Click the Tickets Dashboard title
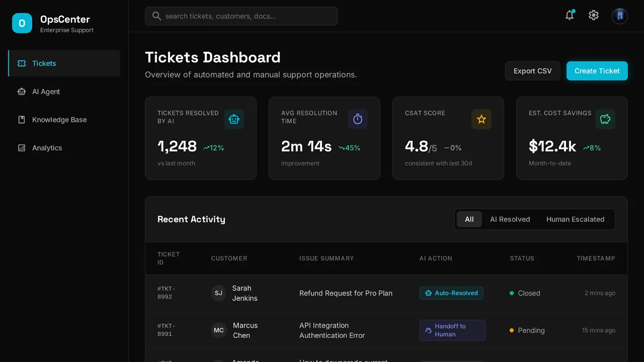The height and width of the screenshot is (362, 644). (213, 57)
